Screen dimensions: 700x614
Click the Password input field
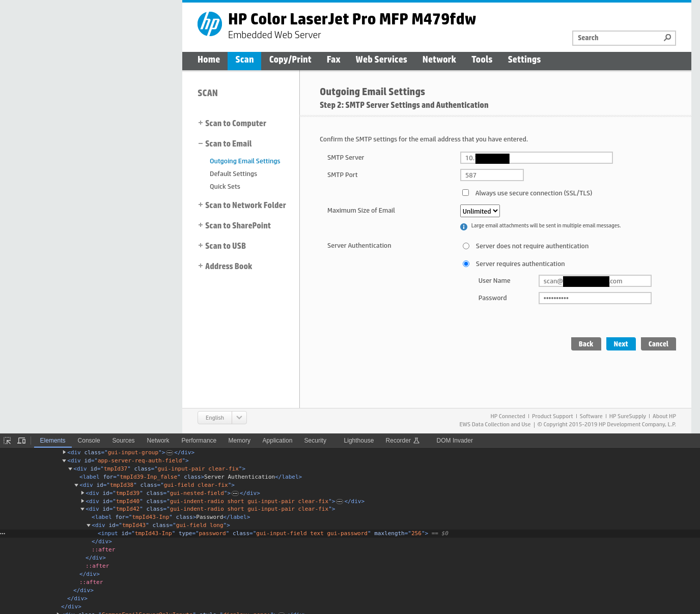pyautogui.click(x=595, y=298)
